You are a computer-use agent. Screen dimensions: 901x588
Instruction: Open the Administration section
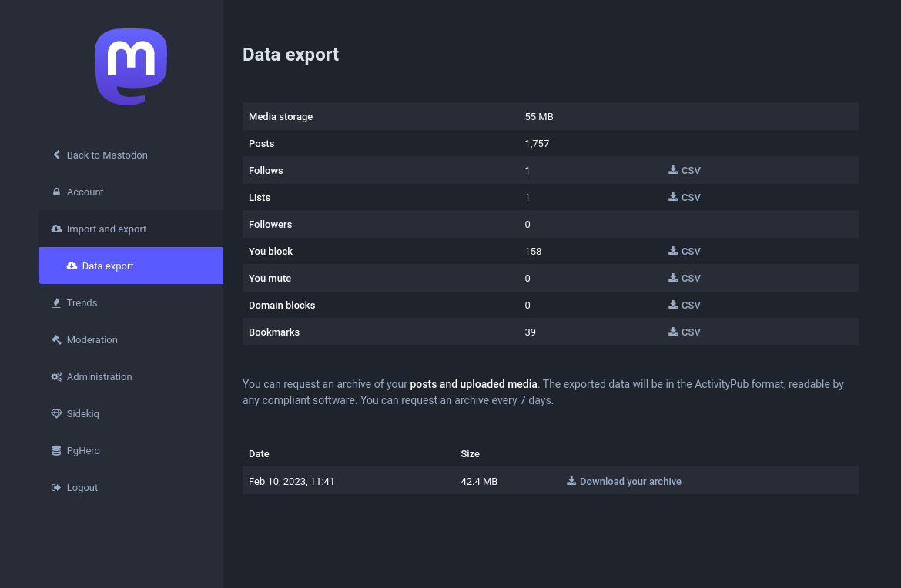click(130, 376)
